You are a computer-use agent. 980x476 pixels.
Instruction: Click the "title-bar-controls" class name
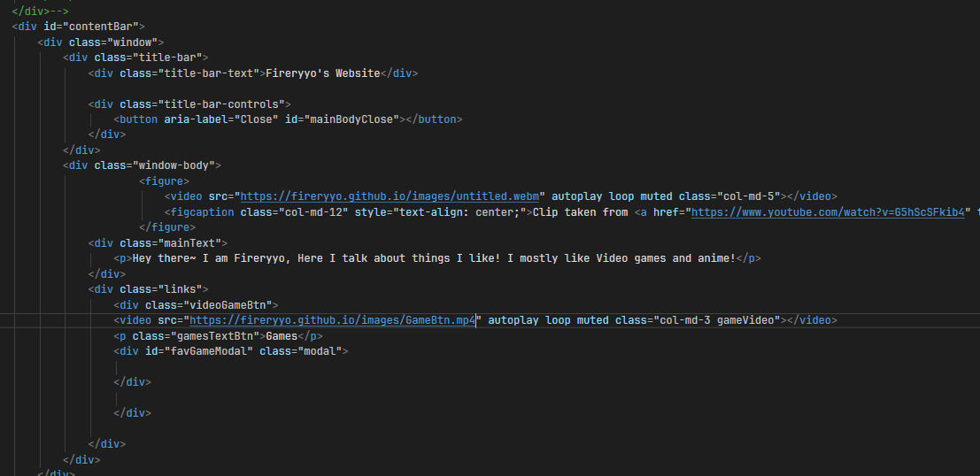tap(223, 104)
